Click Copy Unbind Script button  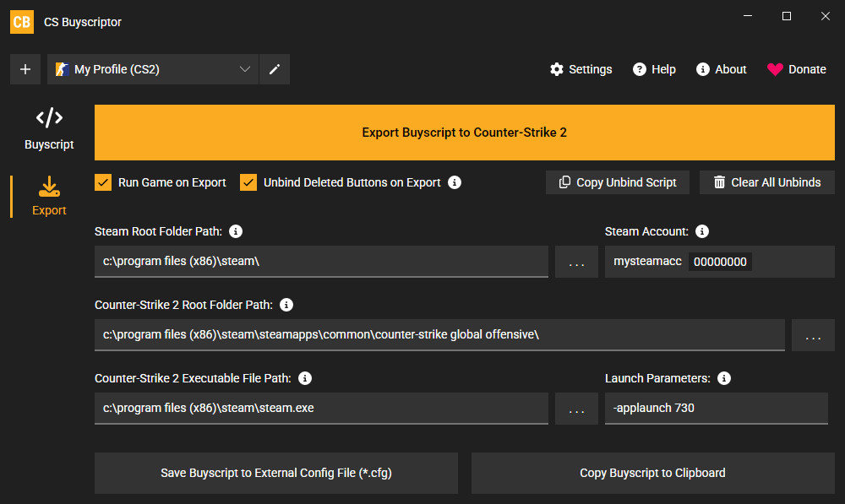(618, 182)
